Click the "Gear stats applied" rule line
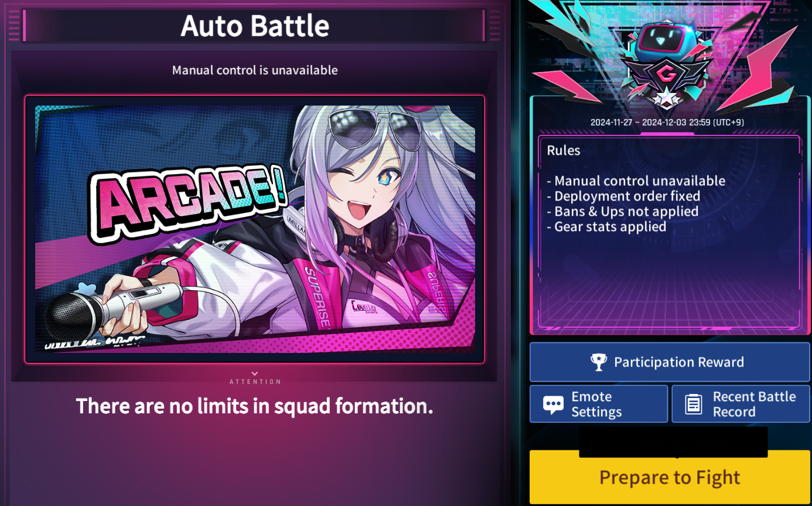 606,227
